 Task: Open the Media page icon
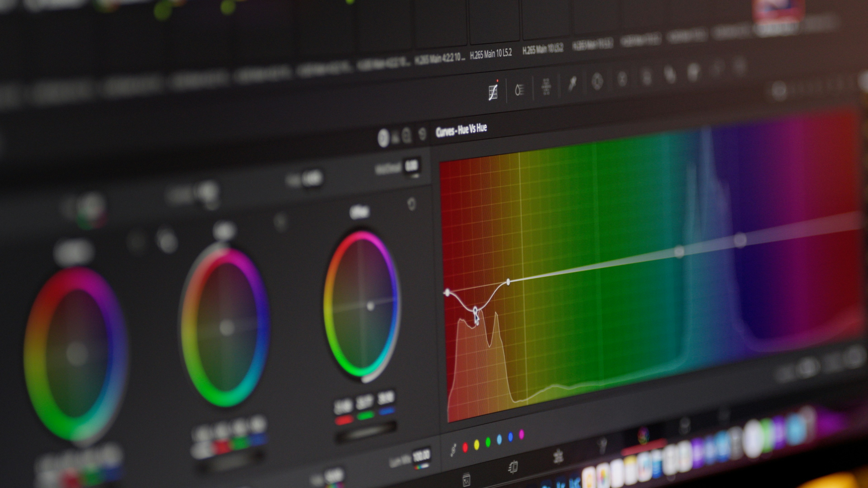tap(467, 480)
